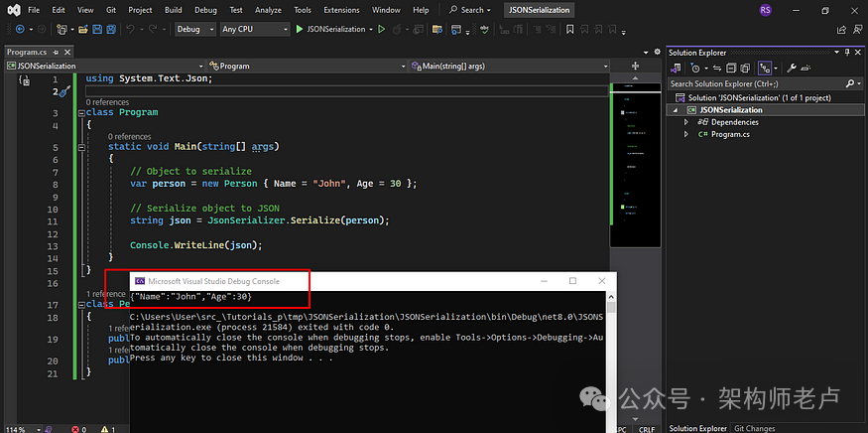868x433 pixels.
Task: Expand the Program.cs tree node
Action: point(686,134)
